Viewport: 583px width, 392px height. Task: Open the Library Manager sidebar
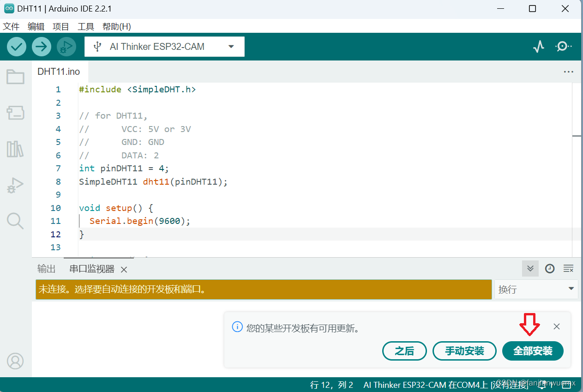(15, 149)
